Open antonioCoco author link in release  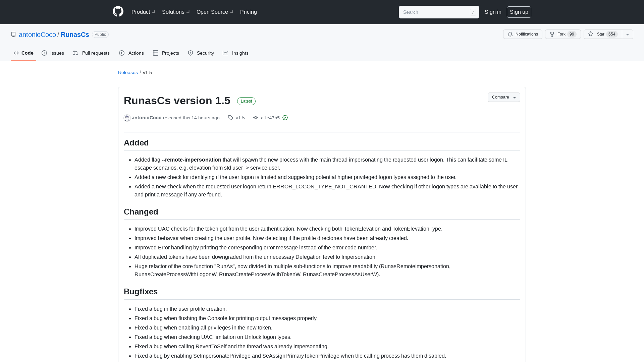pos(147,118)
